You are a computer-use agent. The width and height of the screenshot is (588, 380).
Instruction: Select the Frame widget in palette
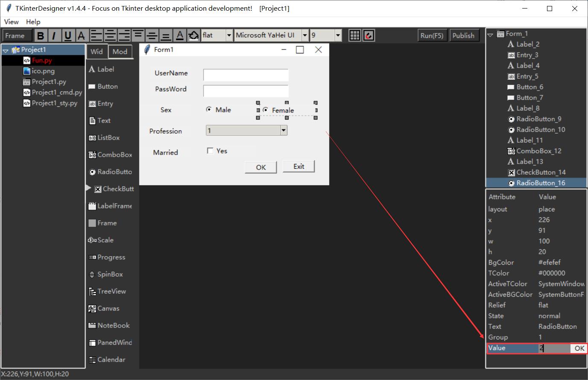click(x=102, y=223)
